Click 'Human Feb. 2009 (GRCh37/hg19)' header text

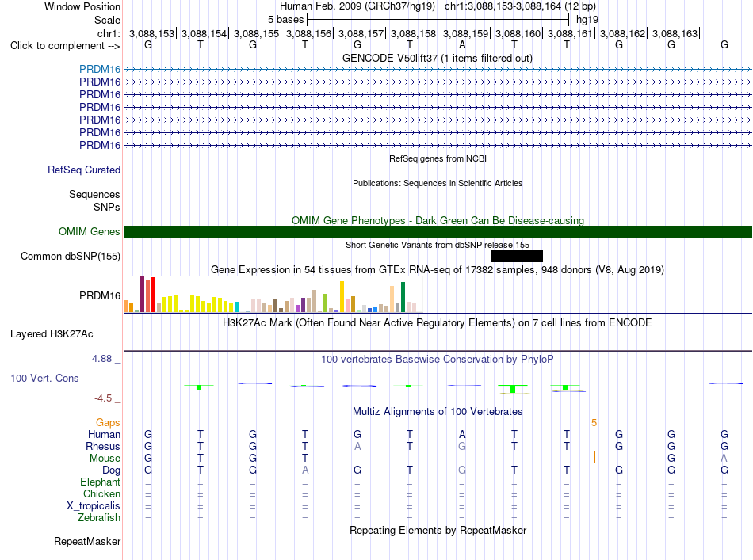coord(357,6)
